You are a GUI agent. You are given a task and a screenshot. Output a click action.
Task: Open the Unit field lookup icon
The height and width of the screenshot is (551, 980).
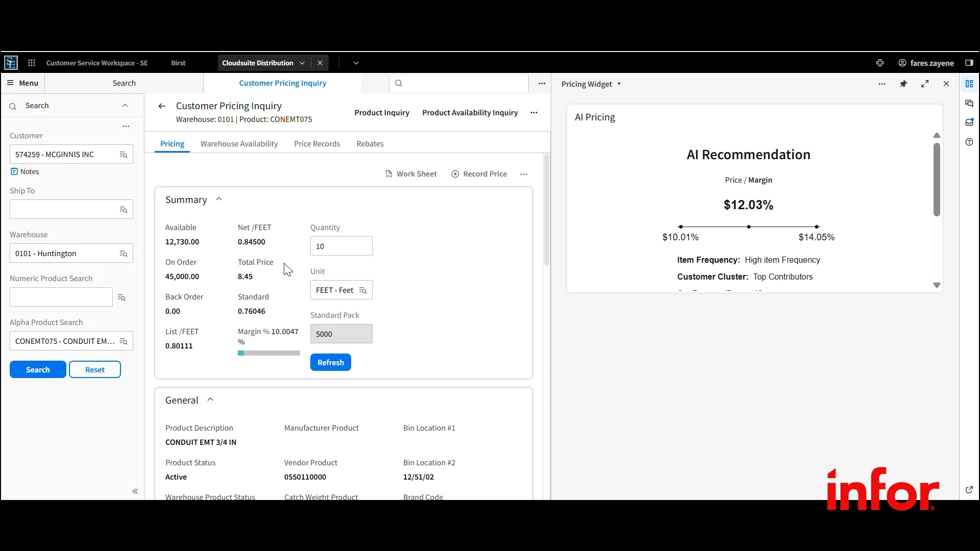tap(363, 290)
